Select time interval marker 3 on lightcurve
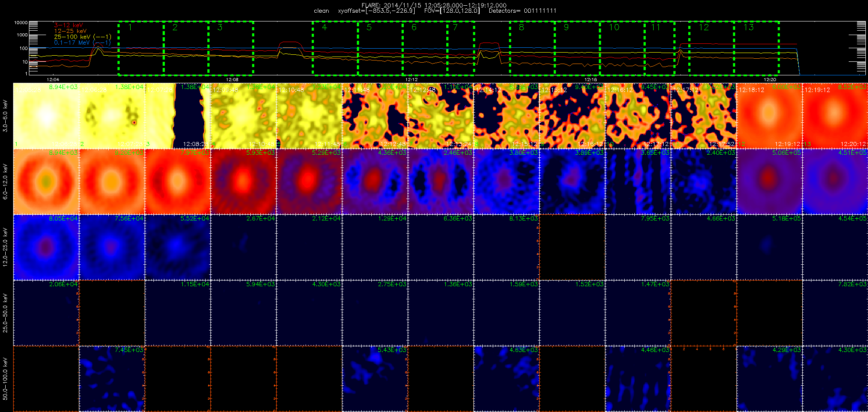The height and width of the screenshot is (412, 868). coord(220,27)
